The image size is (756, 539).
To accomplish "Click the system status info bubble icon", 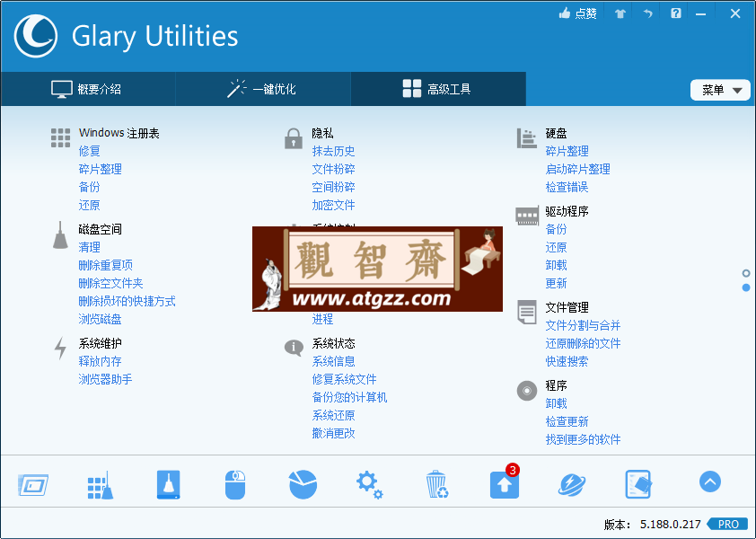I will [x=294, y=348].
